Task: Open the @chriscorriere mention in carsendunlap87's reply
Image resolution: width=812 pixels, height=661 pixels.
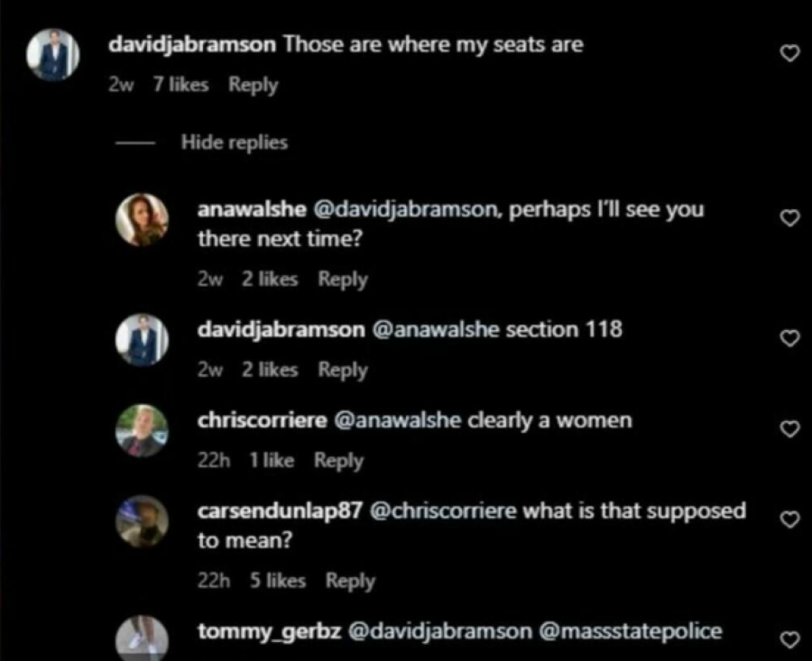Action: tap(443, 511)
